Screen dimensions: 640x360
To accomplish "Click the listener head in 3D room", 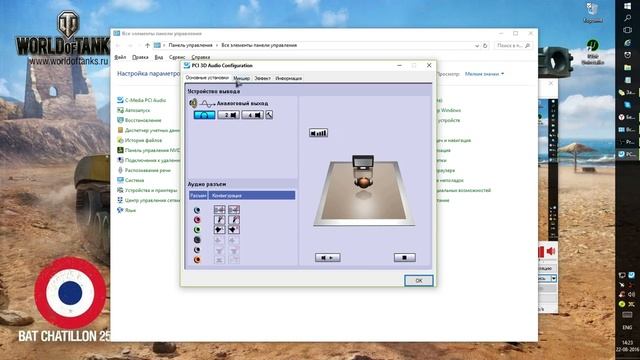I will click(363, 182).
